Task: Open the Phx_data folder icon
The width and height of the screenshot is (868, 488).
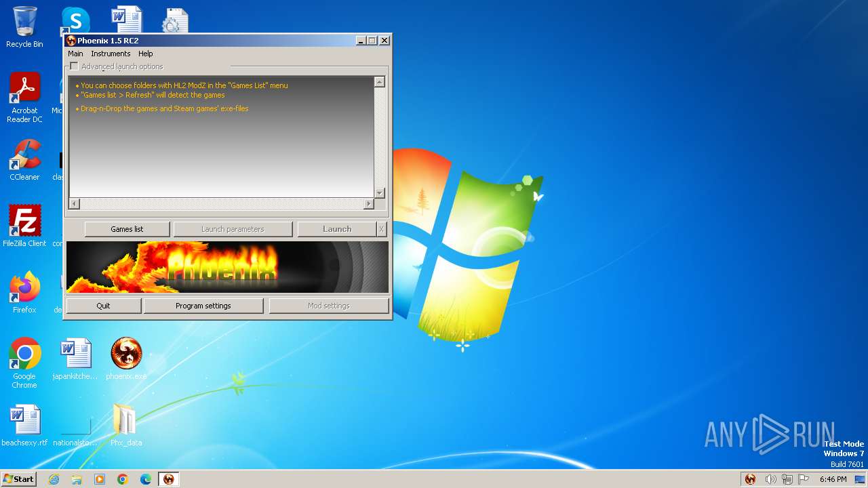Action: [x=126, y=426]
